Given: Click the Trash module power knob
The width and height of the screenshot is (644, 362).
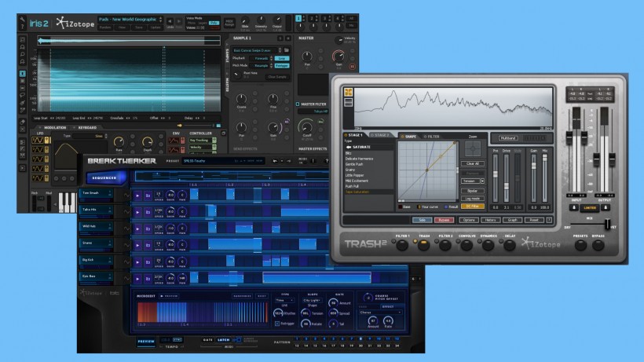Looking at the screenshot, I should (x=425, y=246).
